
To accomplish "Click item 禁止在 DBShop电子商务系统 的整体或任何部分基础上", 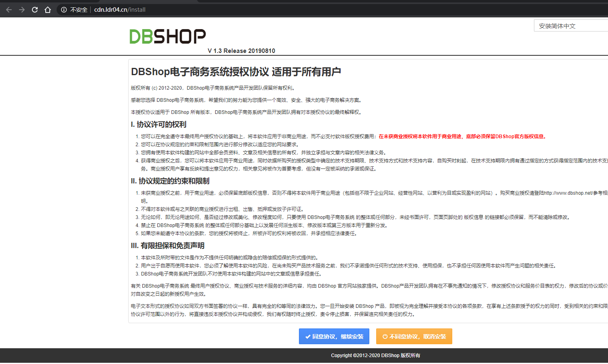I will click(265, 225).
